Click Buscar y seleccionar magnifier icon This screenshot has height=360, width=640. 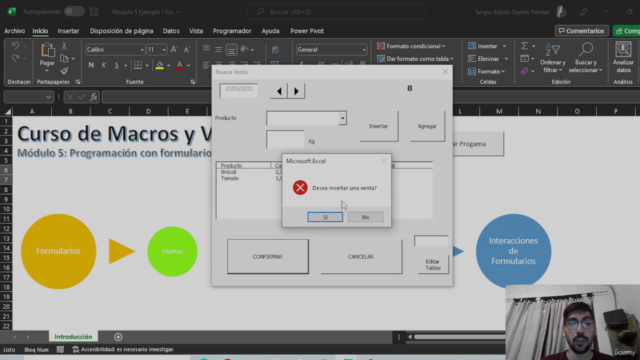point(586,50)
